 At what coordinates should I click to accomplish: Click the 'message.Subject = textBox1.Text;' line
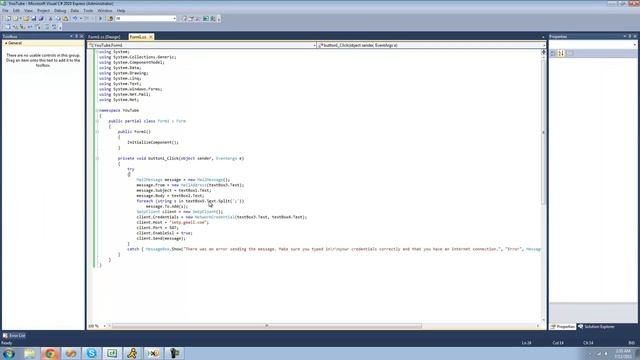pos(174,190)
